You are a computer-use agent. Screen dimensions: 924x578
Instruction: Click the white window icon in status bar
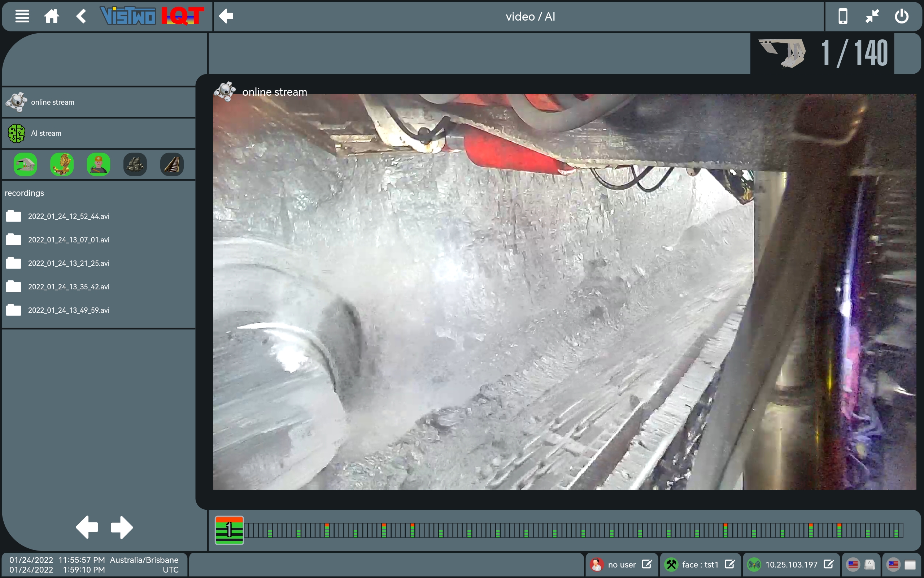[x=910, y=565]
